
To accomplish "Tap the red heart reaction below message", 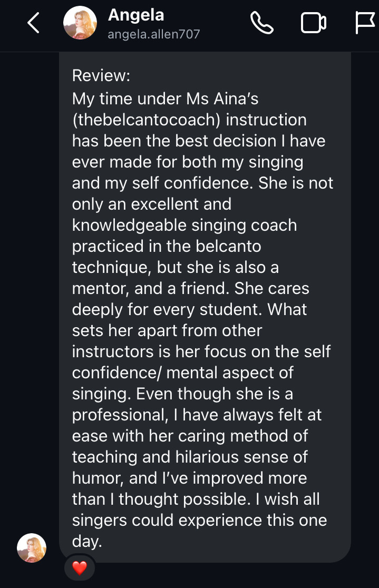I will click(x=79, y=568).
